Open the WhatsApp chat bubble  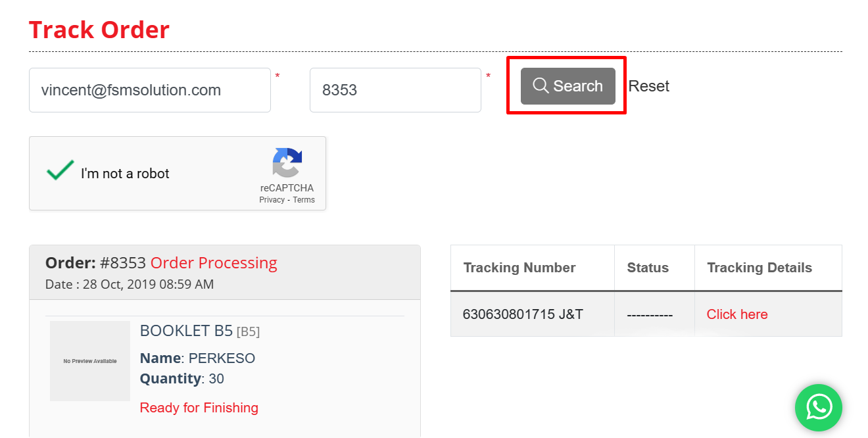(818, 408)
